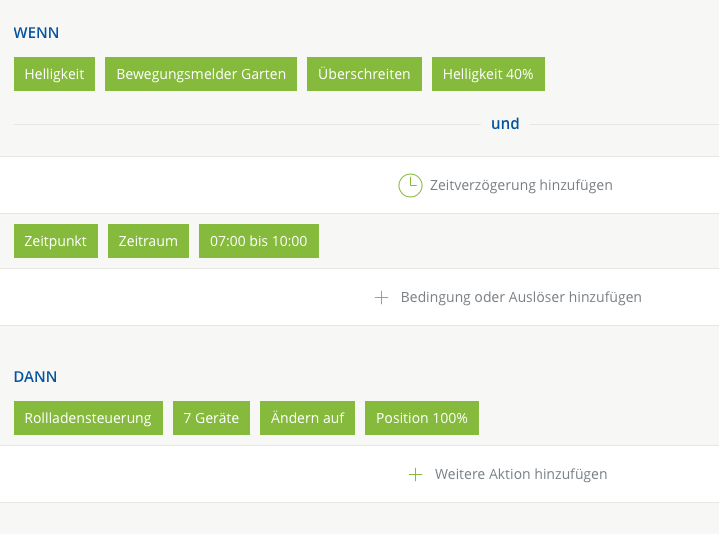719x534 pixels.
Task: Click the plus icon beside Weitere Aktion
Action: pyautogui.click(x=416, y=474)
